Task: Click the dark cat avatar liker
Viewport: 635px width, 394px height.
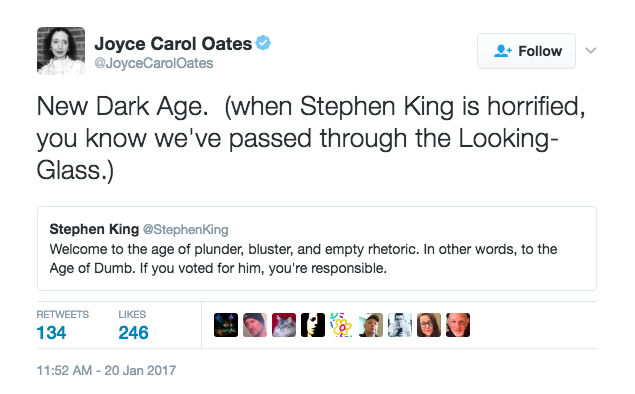Action: [226, 325]
